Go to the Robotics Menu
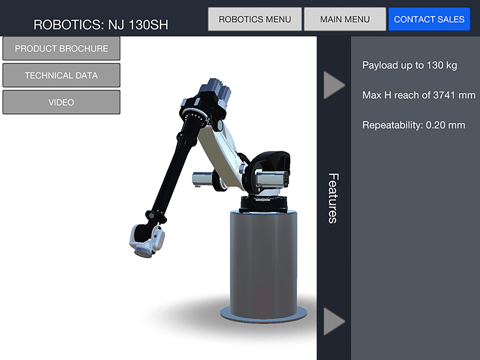Image resolution: width=480 pixels, height=360 pixels. tap(255, 19)
